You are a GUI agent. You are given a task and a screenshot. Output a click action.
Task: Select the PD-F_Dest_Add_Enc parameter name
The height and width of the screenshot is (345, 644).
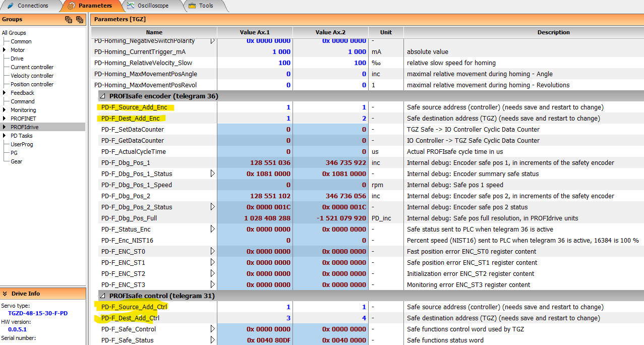130,118
